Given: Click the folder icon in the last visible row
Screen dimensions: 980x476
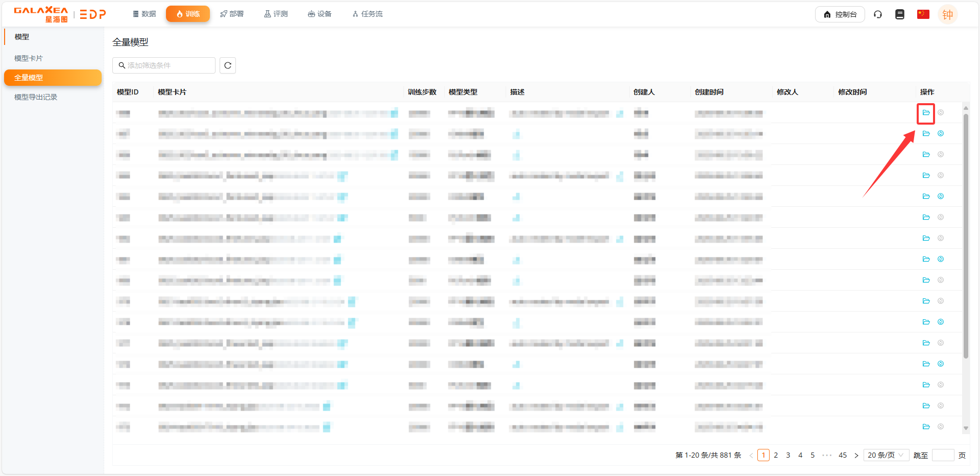Looking at the screenshot, I should [926, 427].
